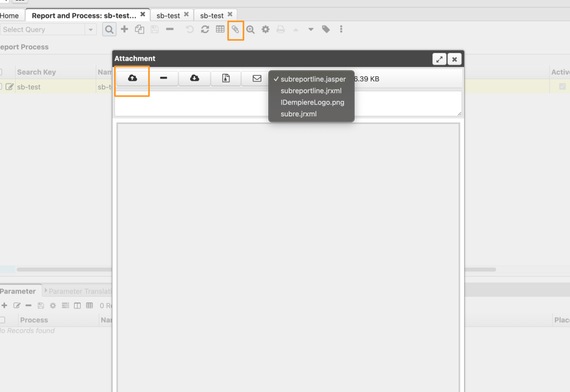Toggle grid view icon in main toolbar
The width and height of the screenshot is (570, 392).
coord(220,29)
